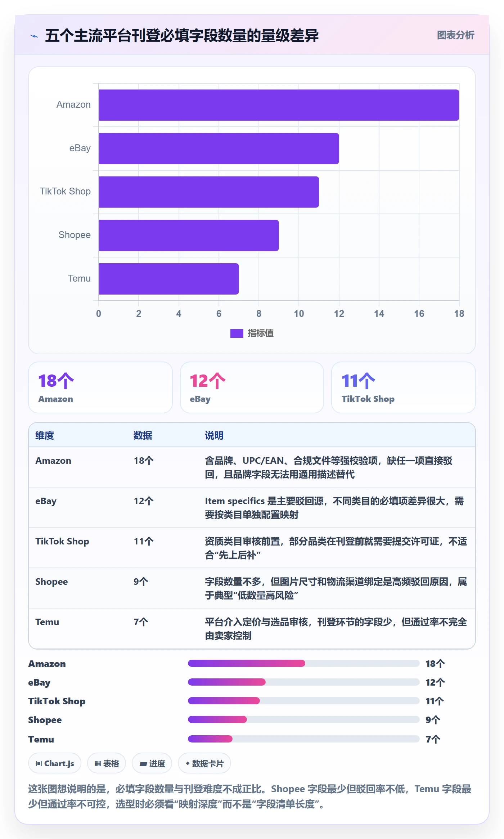
Task: Click the 18个 value beside Amazon progress bar
Action: (x=435, y=664)
